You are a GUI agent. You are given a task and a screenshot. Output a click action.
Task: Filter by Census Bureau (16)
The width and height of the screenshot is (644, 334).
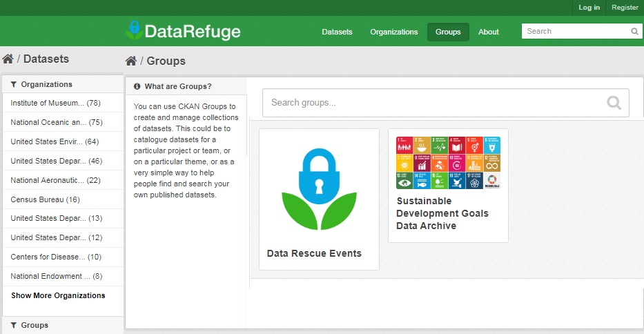pos(45,199)
